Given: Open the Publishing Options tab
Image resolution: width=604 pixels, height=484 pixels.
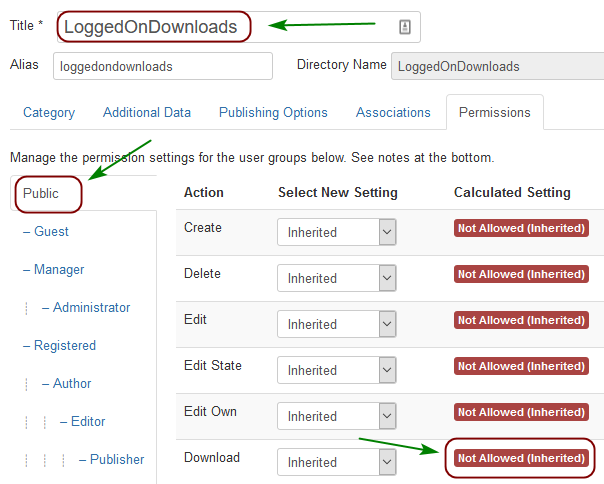Looking at the screenshot, I should pyautogui.click(x=273, y=113).
